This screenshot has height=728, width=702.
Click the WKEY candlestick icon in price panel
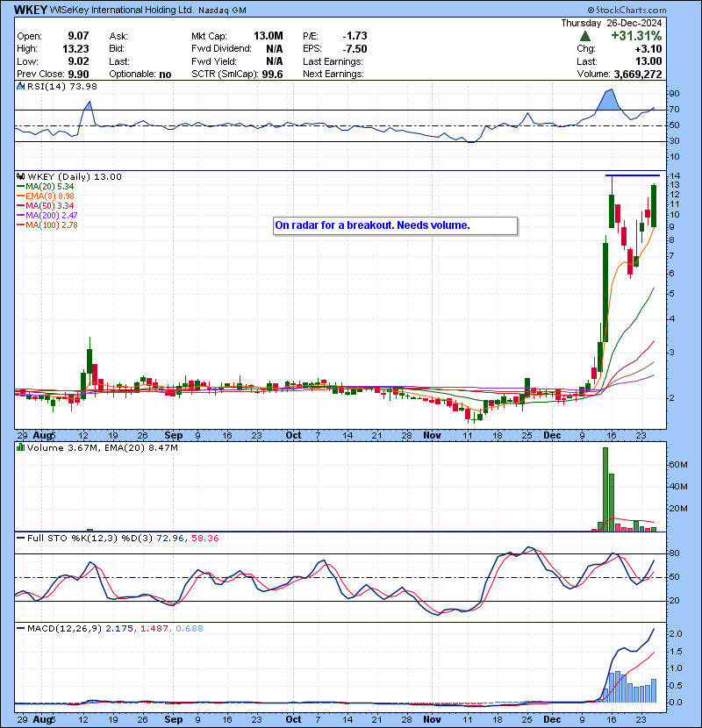tap(20, 176)
